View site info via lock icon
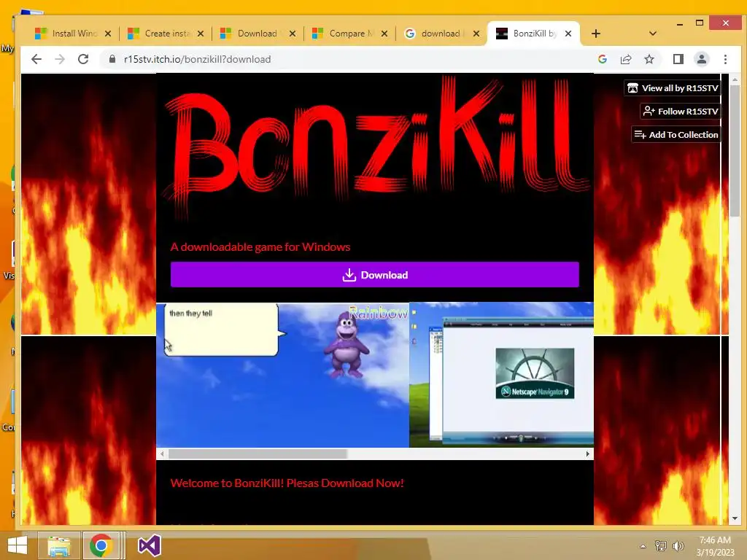747x560 pixels. (112, 59)
